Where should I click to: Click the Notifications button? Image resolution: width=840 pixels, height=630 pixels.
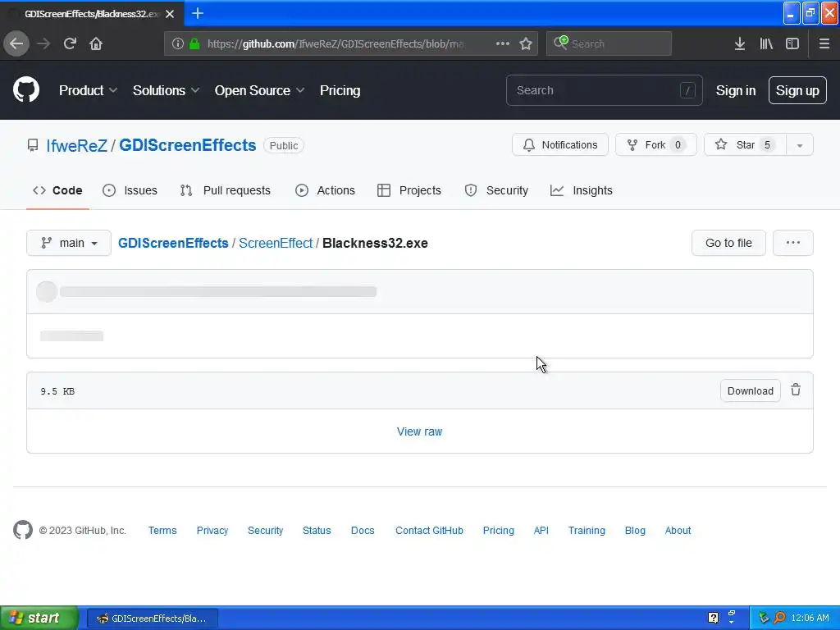click(x=559, y=144)
